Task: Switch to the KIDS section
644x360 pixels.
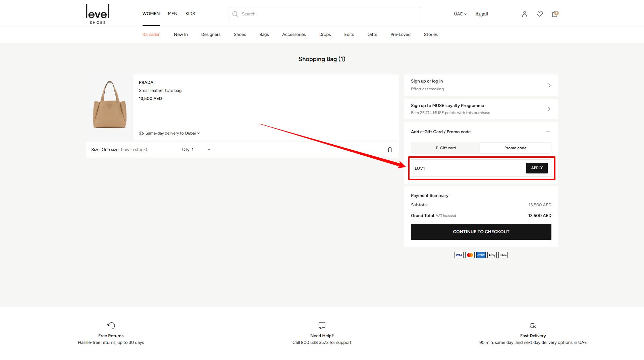Action: pyautogui.click(x=190, y=14)
